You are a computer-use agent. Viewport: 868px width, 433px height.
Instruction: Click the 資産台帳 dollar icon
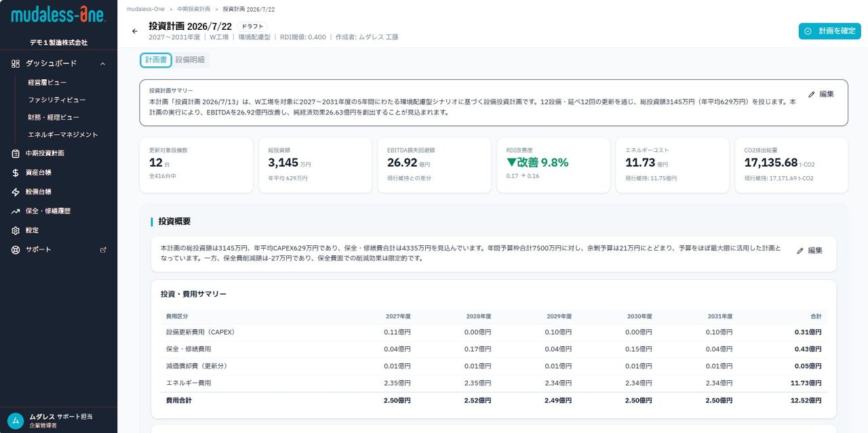(x=16, y=173)
